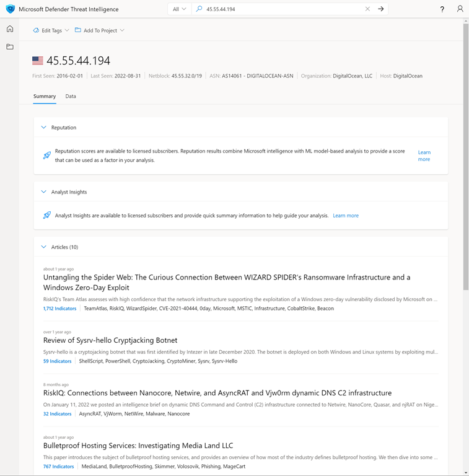Viewport: 469px width, 476px height.
Task: Collapse the Analyst Insights section
Action: (43, 192)
